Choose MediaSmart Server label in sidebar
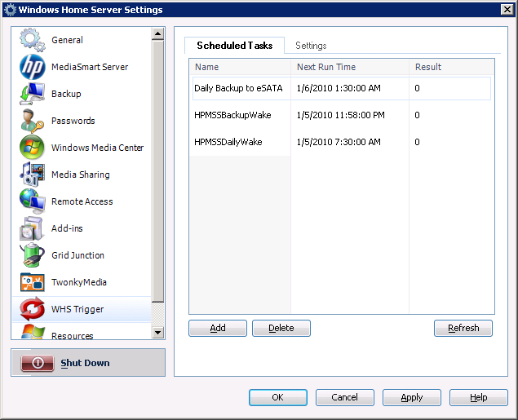Screen dimensions: 518x420 click(90, 67)
